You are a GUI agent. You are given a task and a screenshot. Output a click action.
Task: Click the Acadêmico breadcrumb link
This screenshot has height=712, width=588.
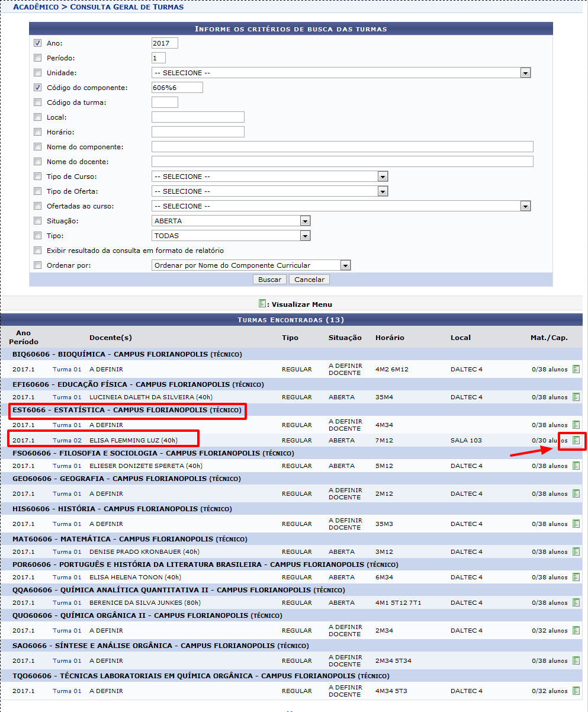pos(36,7)
